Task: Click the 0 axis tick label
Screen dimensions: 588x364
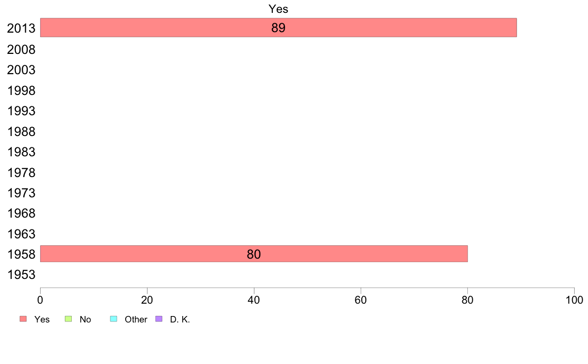Action: pyautogui.click(x=40, y=300)
